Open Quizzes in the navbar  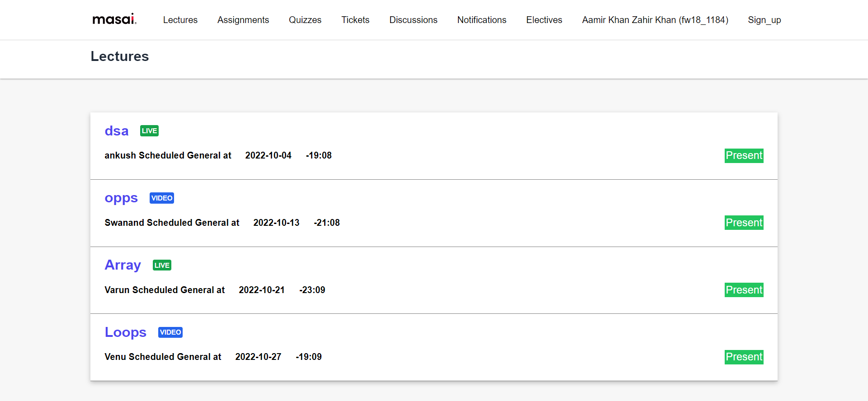(x=305, y=20)
